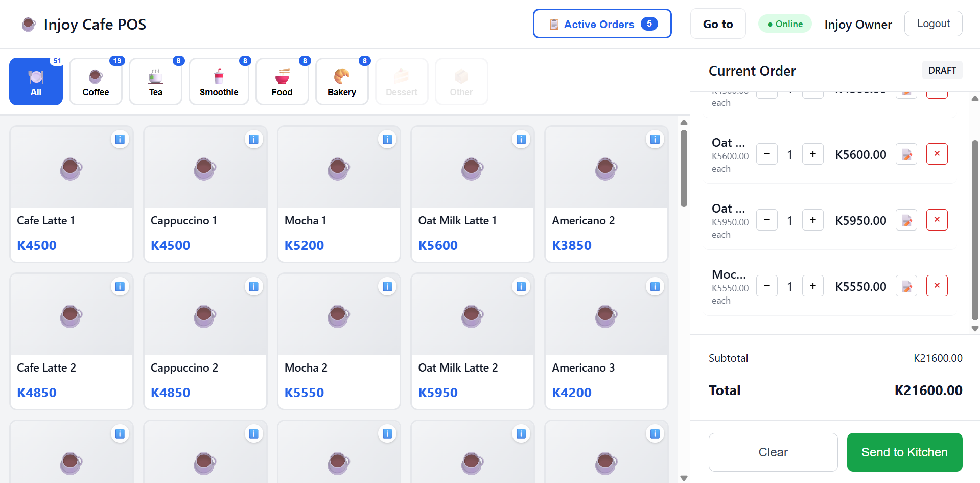Add Mocha 2 to the order
980x483 pixels.
point(339,341)
